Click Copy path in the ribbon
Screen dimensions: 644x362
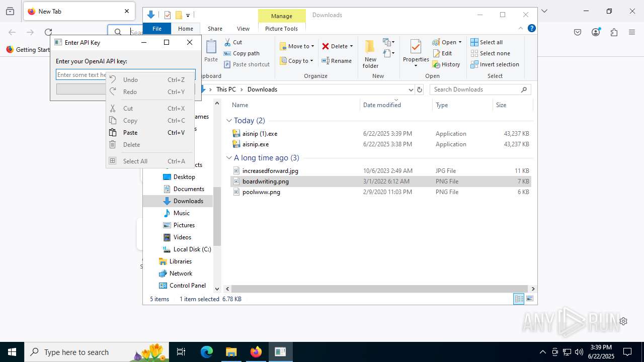pos(242,53)
